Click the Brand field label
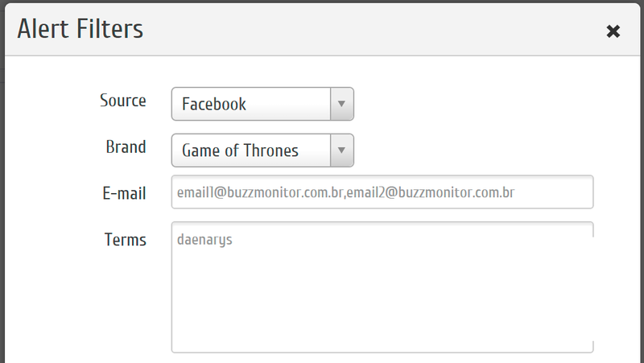The width and height of the screenshot is (644, 363). pyautogui.click(x=126, y=147)
